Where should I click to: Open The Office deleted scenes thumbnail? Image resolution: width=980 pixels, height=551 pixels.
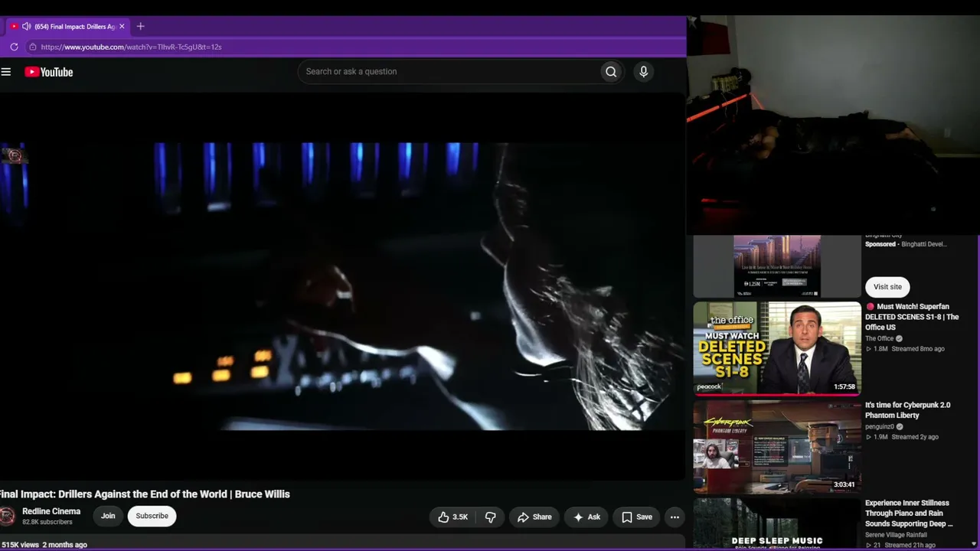pos(777,348)
